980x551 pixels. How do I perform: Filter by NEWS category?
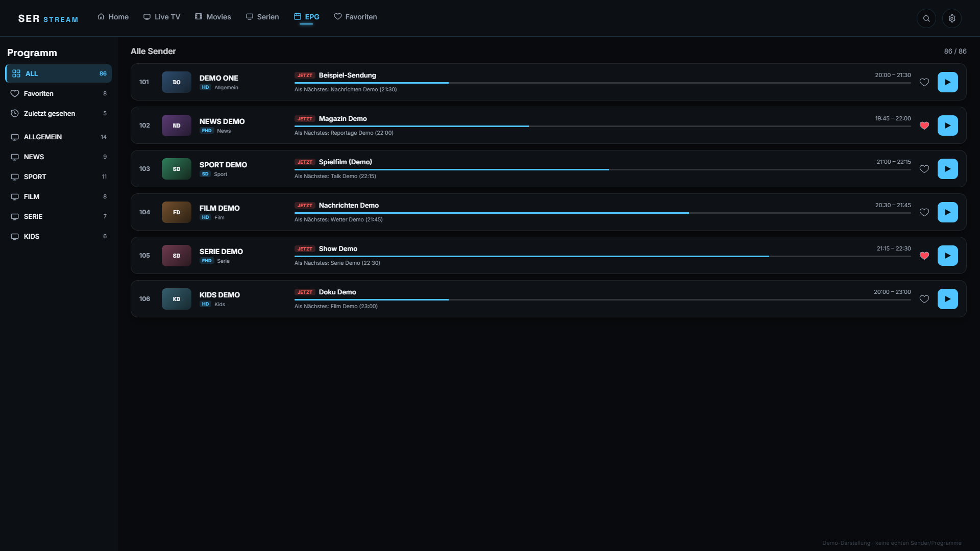click(x=59, y=157)
